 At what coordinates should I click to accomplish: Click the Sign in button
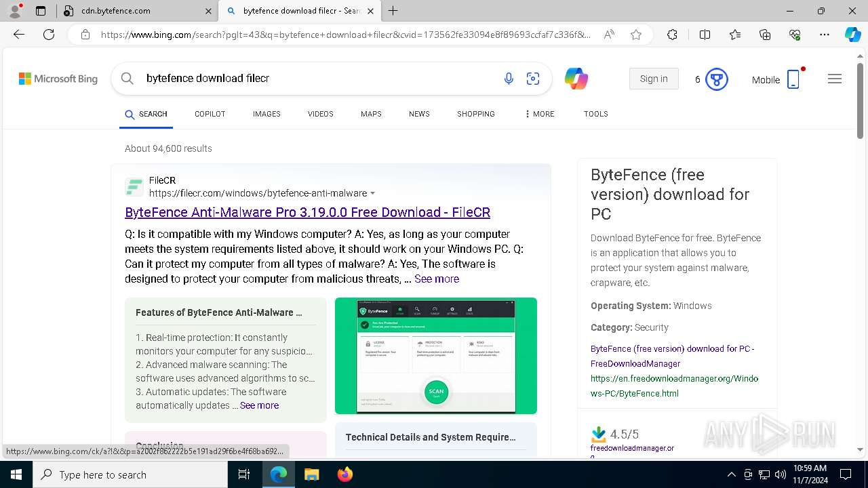[x=654, y=79]
